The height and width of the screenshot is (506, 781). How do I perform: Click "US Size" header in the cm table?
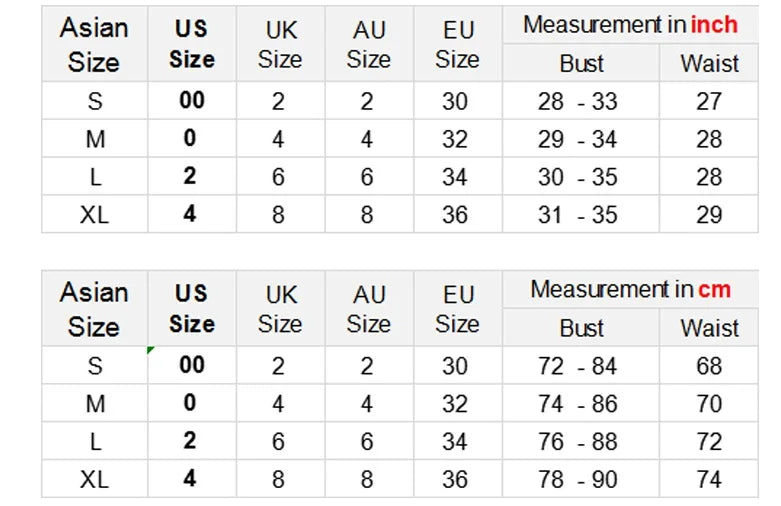point(191,309)
